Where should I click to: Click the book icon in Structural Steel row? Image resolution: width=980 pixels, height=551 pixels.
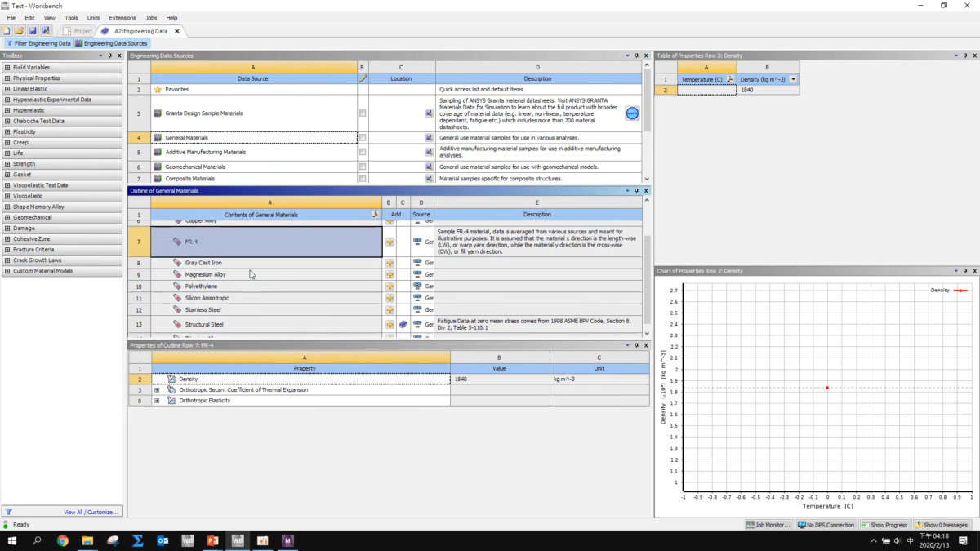coord(403,324)
